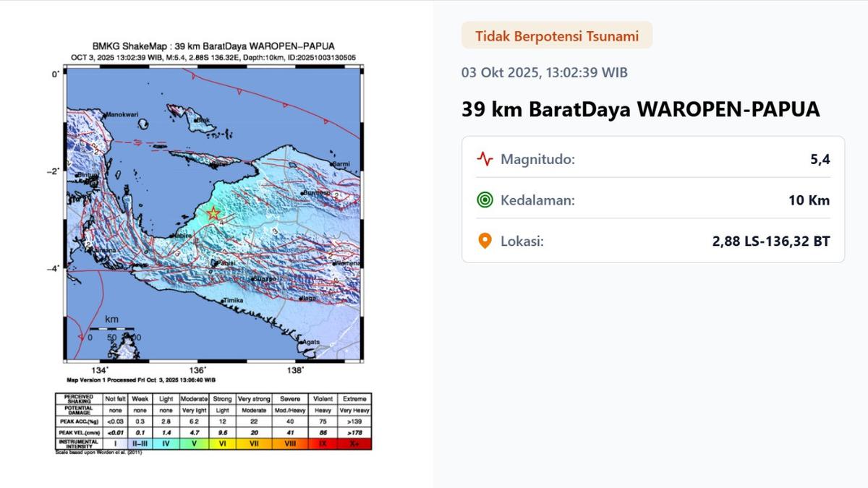Viewport: 868px width, 488px height.
Task: Click the ShakeMap title above the map
Action: coord(213,46)
